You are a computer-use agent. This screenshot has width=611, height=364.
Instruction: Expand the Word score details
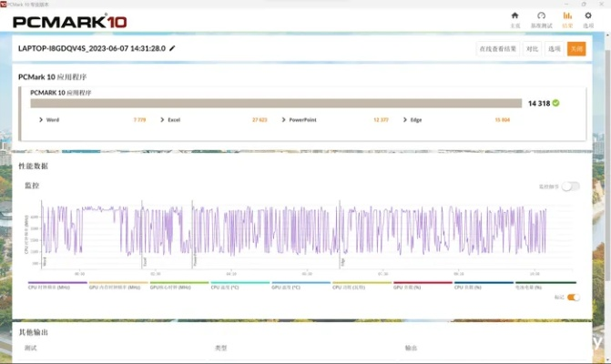pos(42,119)
